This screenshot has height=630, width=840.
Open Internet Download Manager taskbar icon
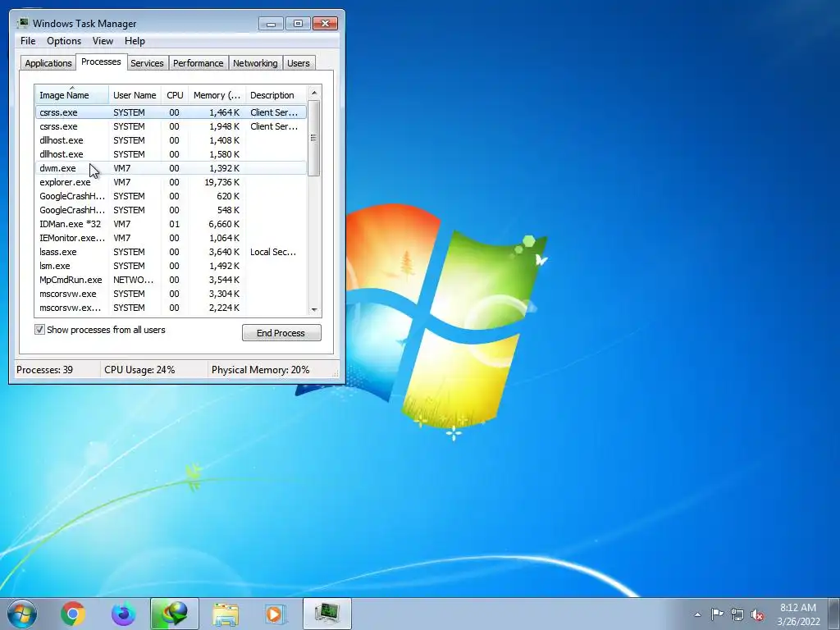(x=175, y=614)
